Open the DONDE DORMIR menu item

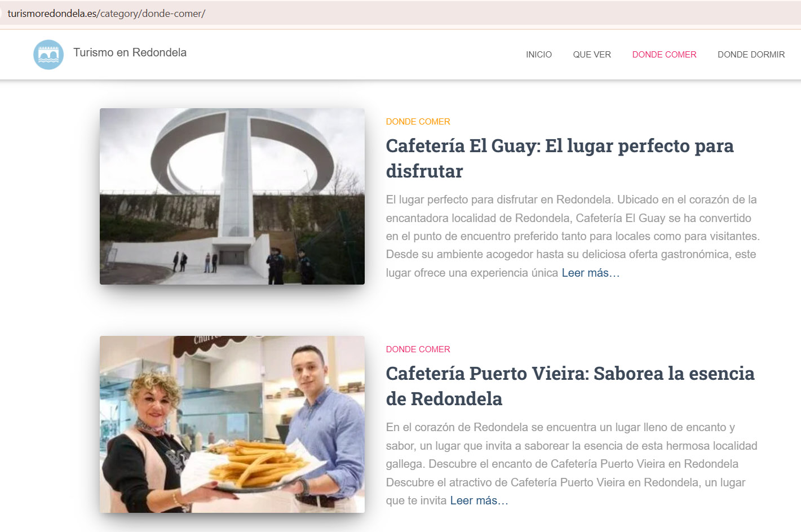point(751,55)
